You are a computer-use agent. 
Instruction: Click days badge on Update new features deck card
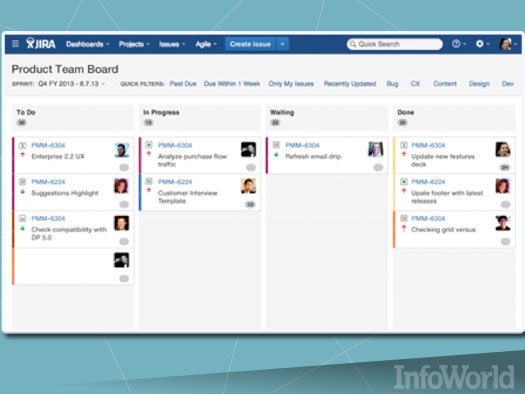click(505, 167)
